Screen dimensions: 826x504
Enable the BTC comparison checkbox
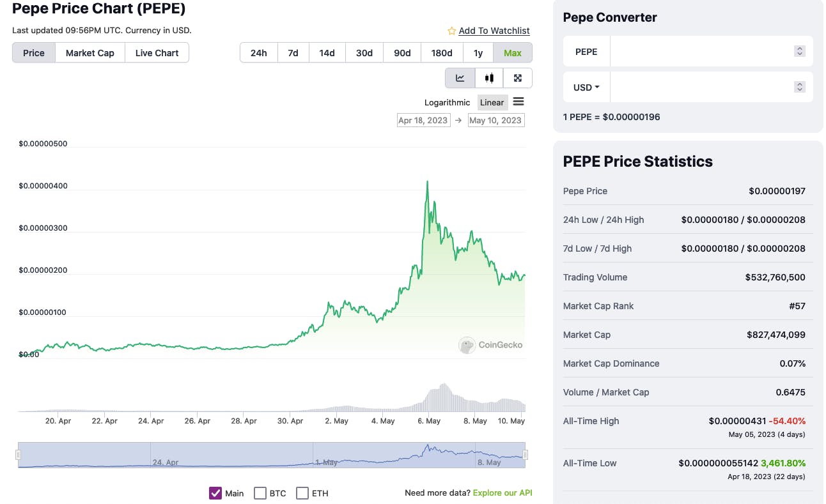click(260, 493)
